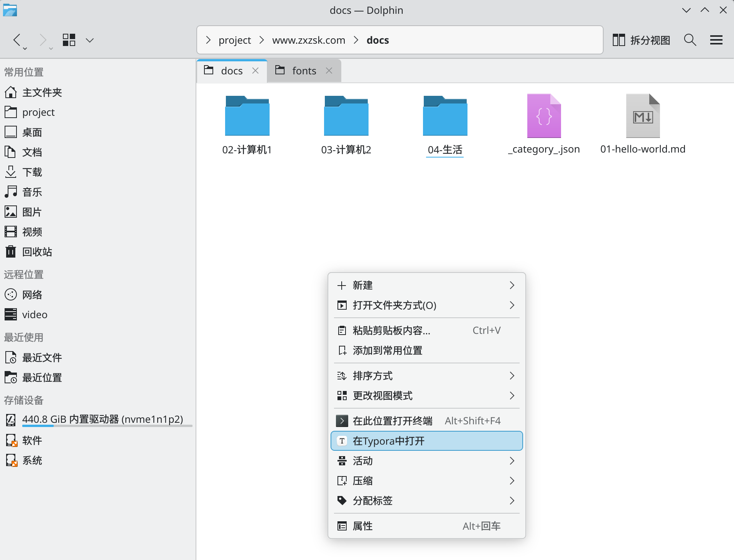Click www.zxzsk.com in breadcrumb path
734x560 pixels.
[308, 40]
